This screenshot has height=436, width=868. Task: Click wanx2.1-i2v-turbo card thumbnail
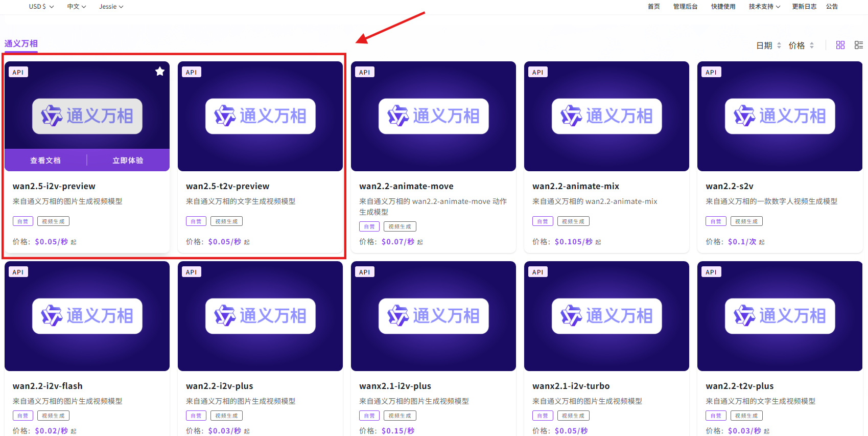click(x=606, y=316)
